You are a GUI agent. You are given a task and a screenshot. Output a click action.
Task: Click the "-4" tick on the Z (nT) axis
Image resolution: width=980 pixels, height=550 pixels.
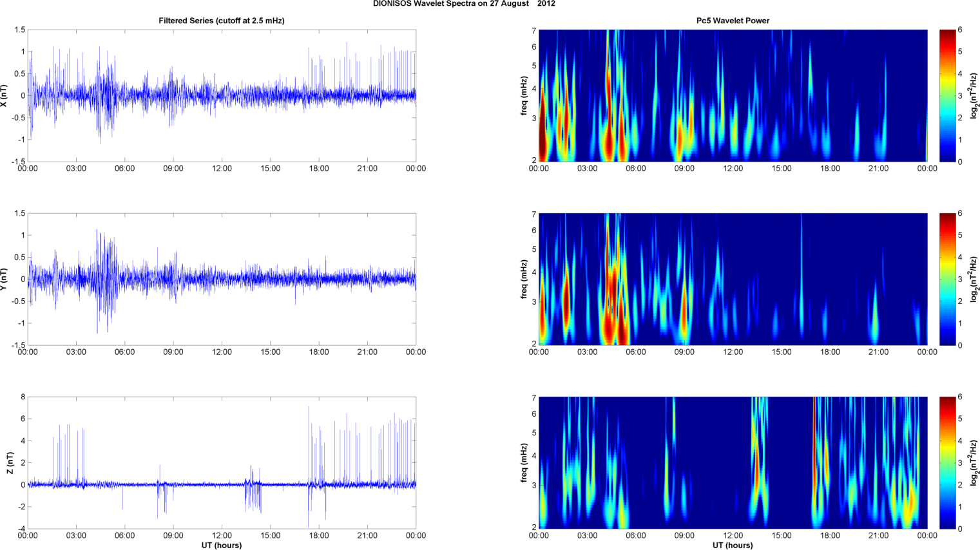click(21, 529)
